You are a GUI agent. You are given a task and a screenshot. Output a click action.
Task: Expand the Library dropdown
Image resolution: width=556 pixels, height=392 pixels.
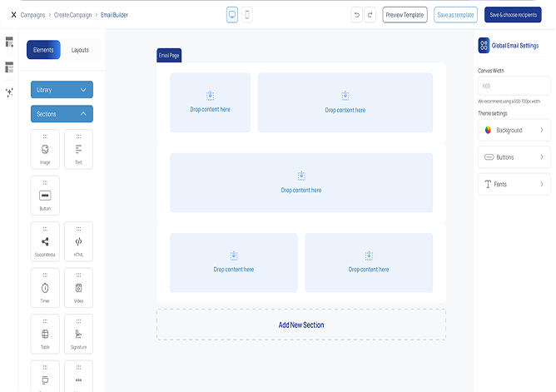[62, 90]
